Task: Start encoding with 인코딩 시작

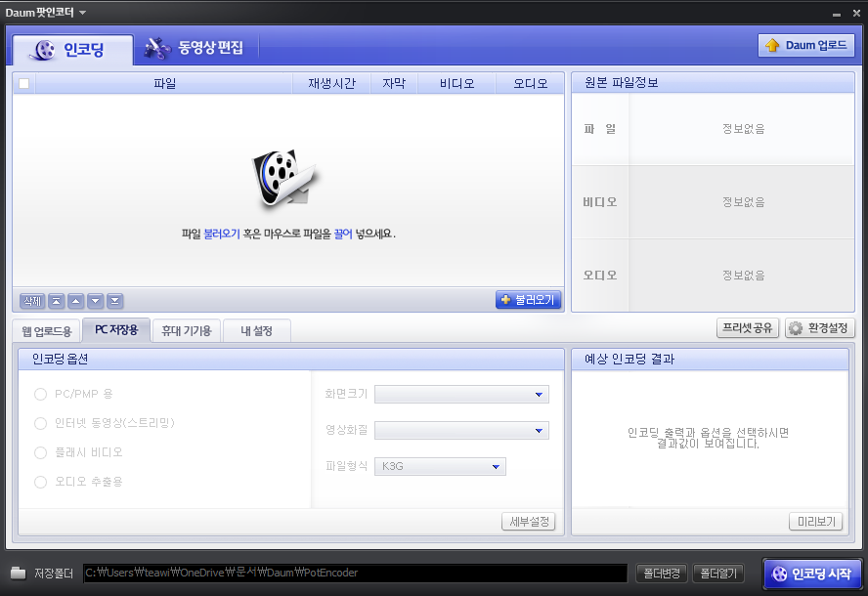Action: pos(812,574)
